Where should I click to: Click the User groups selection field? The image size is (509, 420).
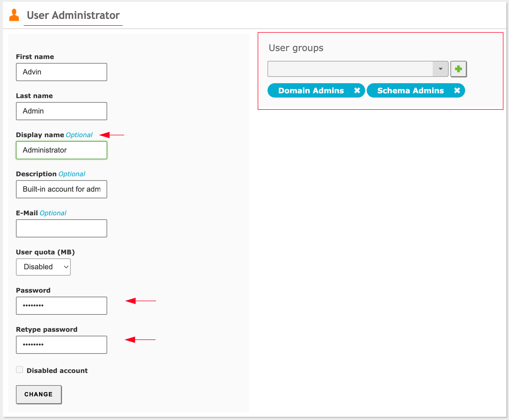(x=350, y=69)
